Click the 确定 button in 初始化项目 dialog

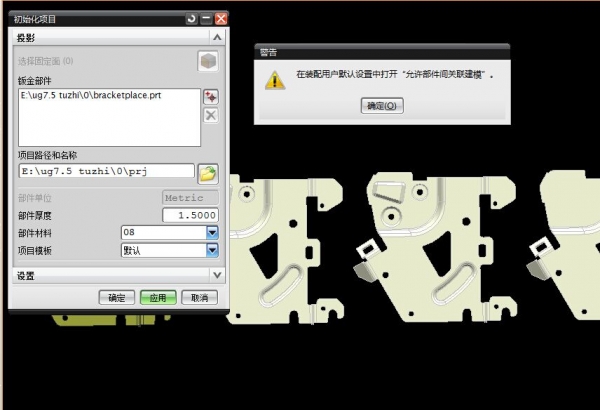click(117, 297)
